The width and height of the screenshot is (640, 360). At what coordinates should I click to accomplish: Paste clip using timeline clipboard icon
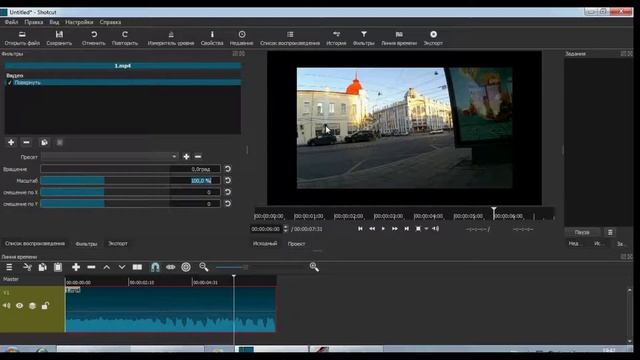(58, 267)
